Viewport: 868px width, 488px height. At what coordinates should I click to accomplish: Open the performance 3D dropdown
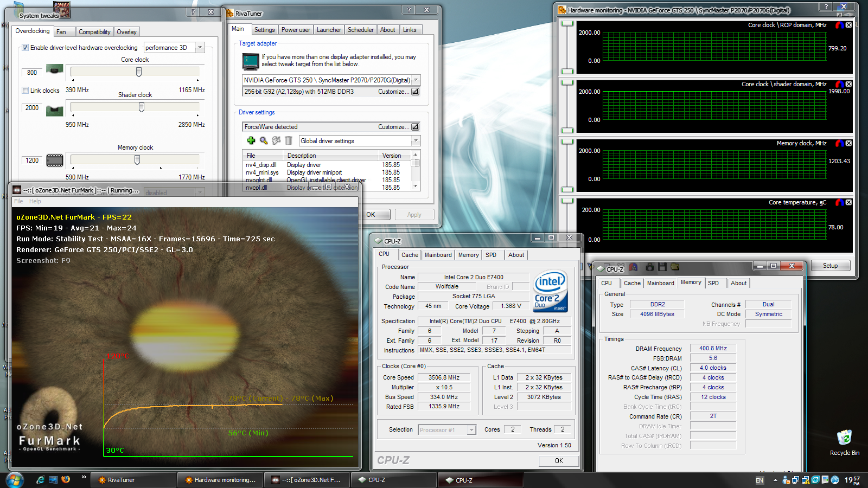coord(200,48)
